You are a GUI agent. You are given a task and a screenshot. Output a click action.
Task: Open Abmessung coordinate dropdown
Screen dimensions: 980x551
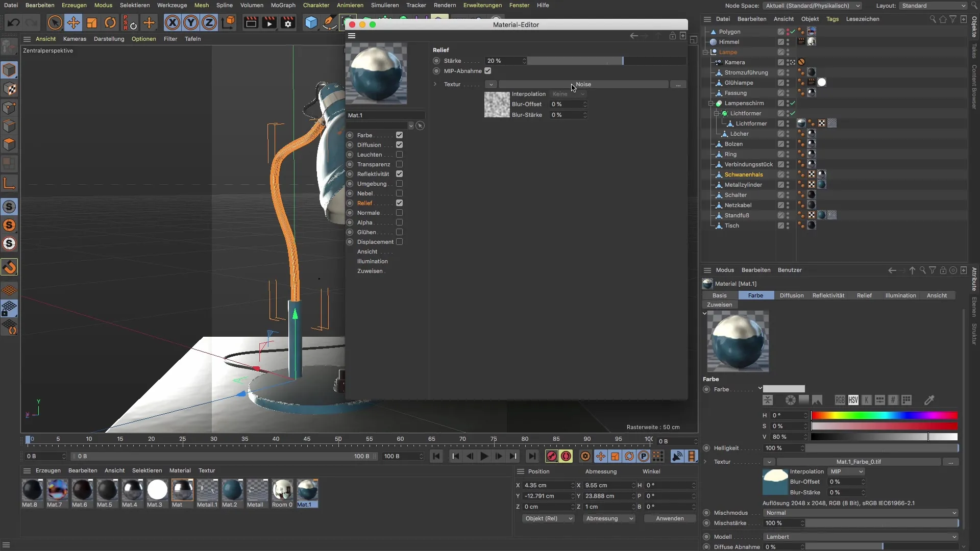[609, 518]
